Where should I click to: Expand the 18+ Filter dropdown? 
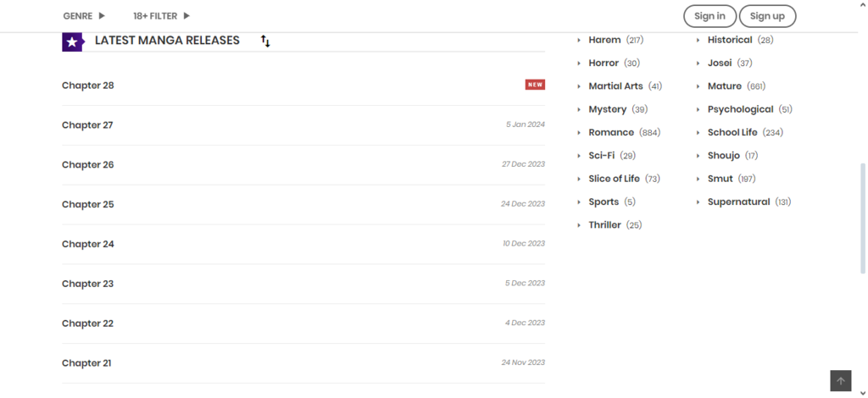(161, 16)
